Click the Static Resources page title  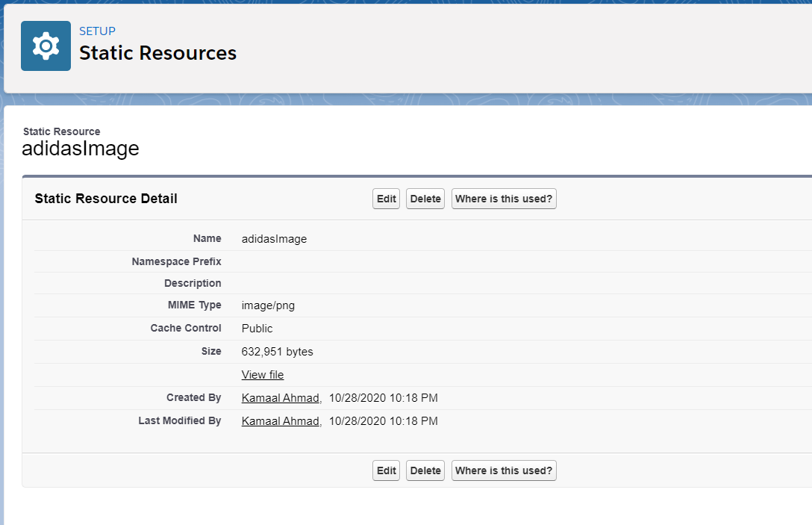pyautogui.click(x=157, y=54)
